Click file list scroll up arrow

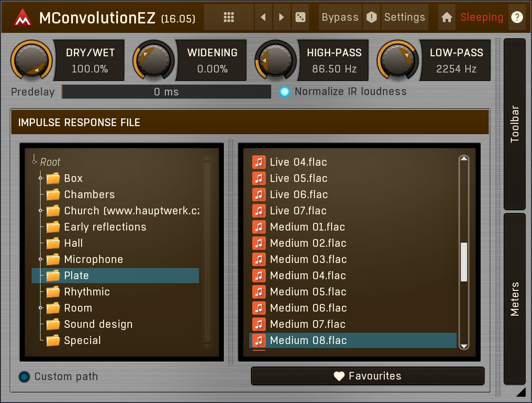(464, 158)
